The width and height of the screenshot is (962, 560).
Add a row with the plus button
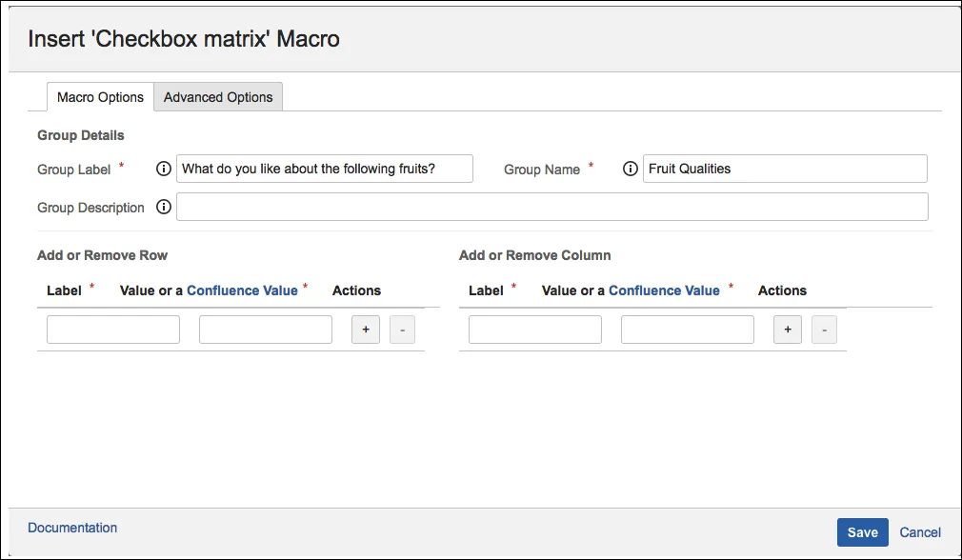point(366,330)
